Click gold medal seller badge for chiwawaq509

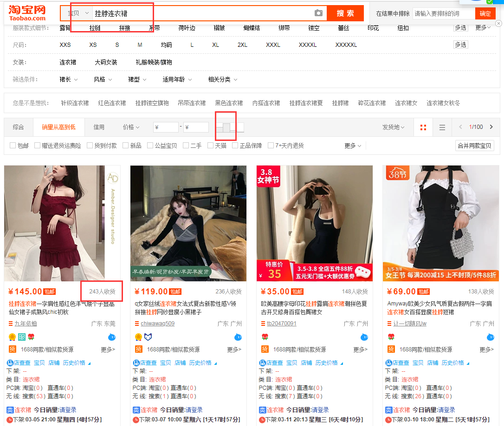pos(138,337)
